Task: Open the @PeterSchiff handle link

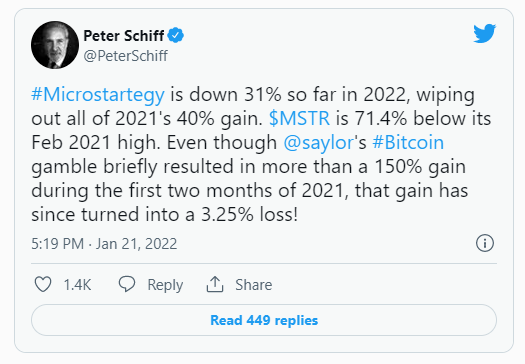Action: tap(126, 56)
